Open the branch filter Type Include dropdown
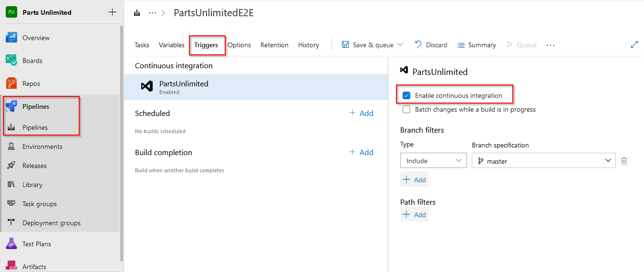The width and height of the screenshot is (644, 272). point(433,161)
